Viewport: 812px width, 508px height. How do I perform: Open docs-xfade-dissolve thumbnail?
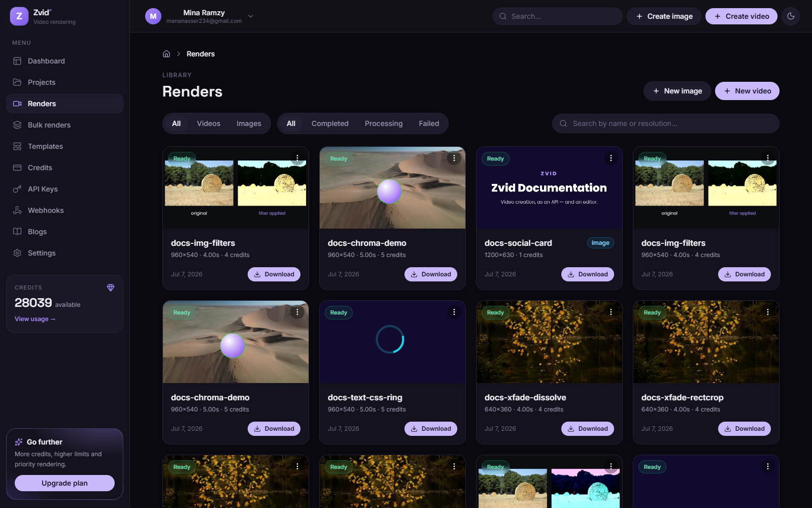point(549,342)
